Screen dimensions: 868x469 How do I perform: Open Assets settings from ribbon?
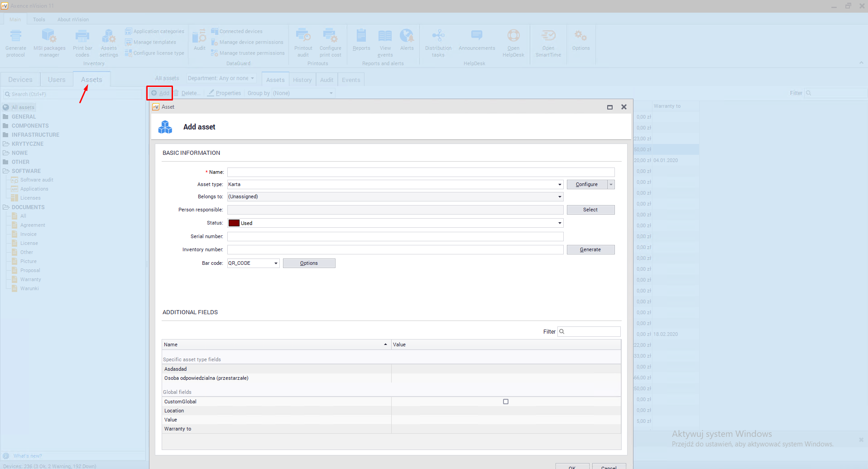click(x=109, y=36)
